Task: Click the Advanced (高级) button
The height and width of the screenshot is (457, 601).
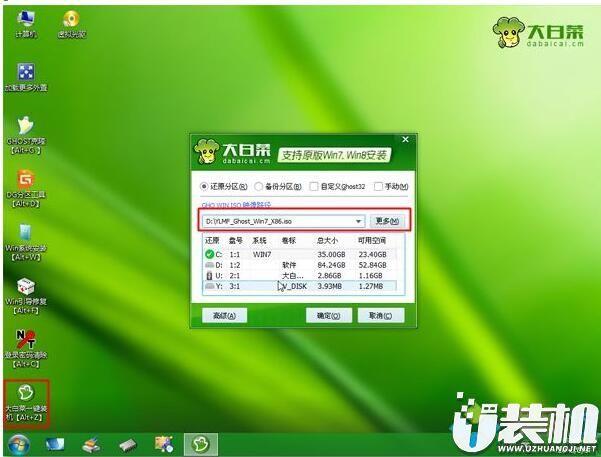Action: coord(224,316)
